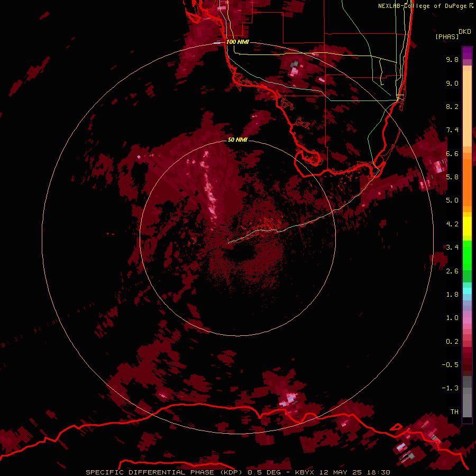Screen dimensions: 476x476
Task: Click the NEXLAB-College of DuPage watermark text
Action: [x=422, y=6]
